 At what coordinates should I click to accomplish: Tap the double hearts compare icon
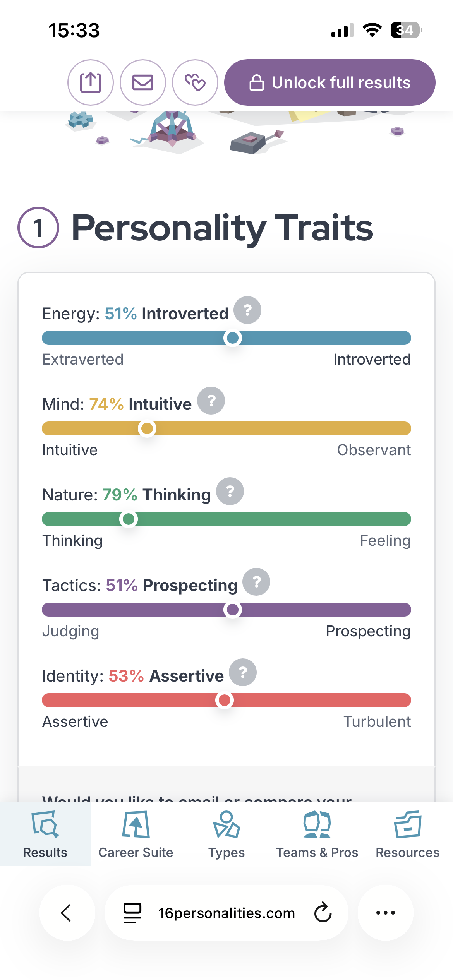pos(195,82)
